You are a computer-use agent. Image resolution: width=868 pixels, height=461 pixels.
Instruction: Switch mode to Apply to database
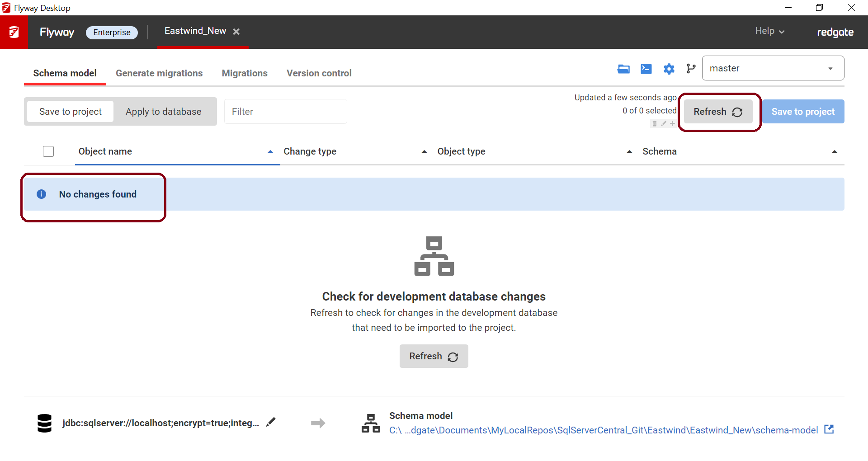tap(163, 112)
